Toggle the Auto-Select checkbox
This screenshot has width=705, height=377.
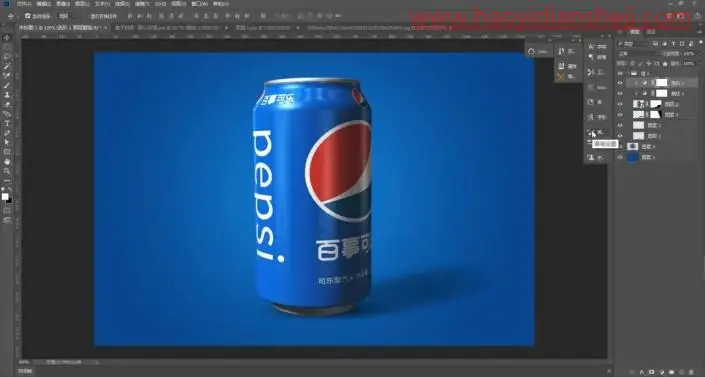pos(27,16)
